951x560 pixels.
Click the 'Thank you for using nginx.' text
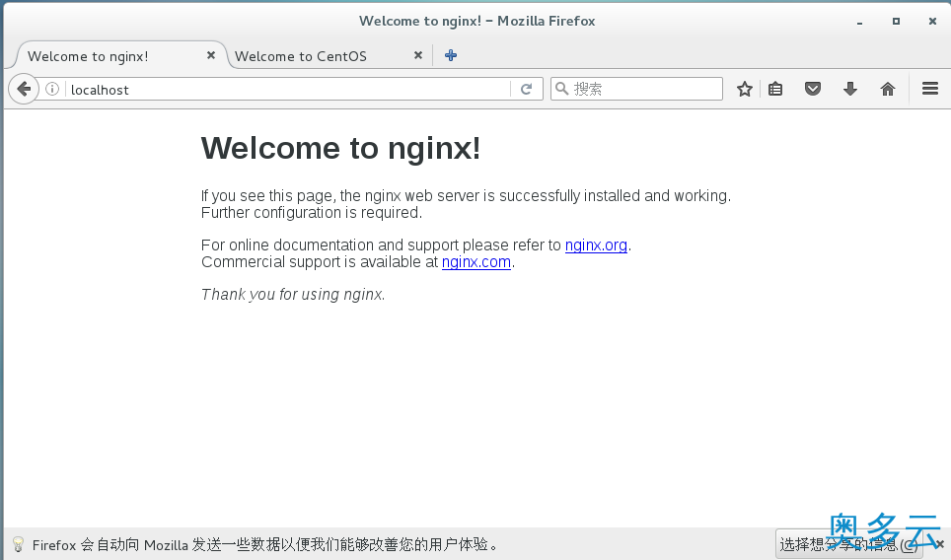(x=293, y=295)
